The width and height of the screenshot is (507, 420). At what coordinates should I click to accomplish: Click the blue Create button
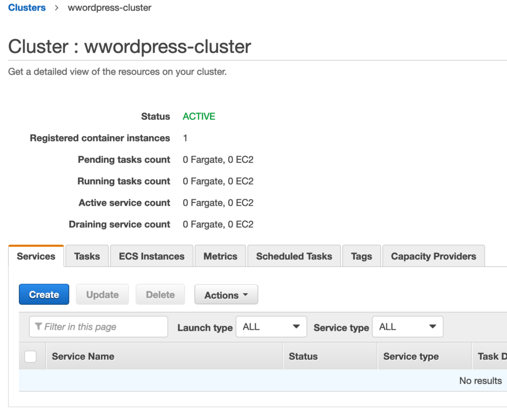pos(44,294)
